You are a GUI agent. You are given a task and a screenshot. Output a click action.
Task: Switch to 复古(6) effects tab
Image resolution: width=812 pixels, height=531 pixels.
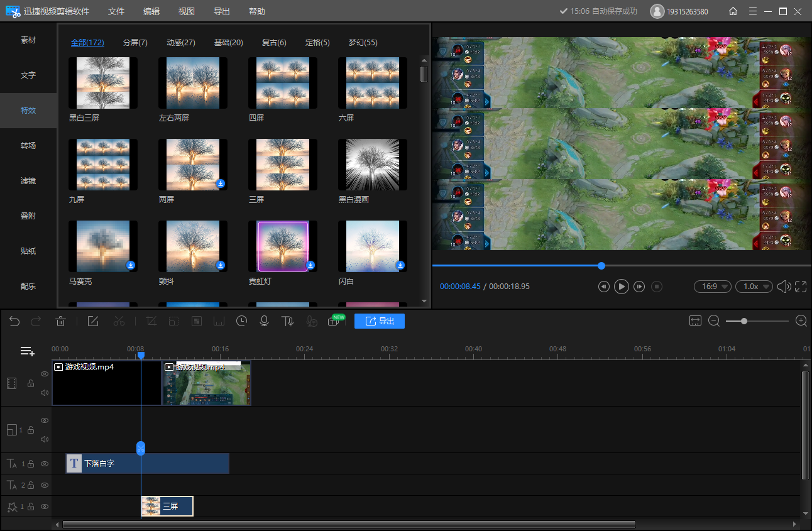click(274, 43)
